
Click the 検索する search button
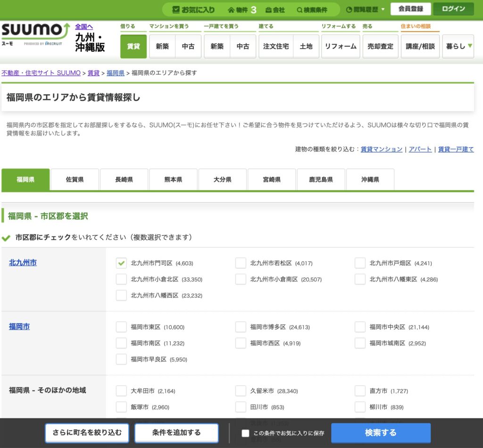(381, 433)
